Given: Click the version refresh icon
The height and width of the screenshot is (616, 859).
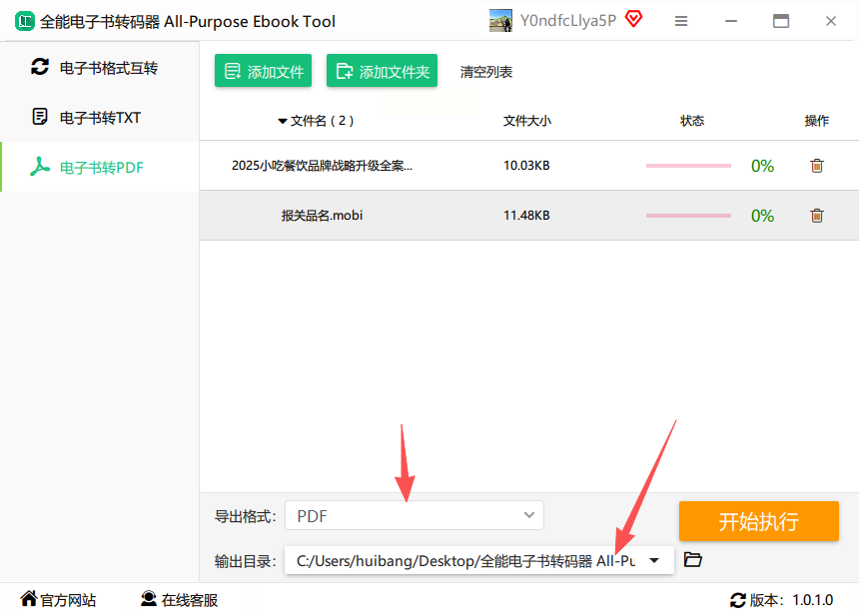Looking at the screenshot, I should 737,600.
